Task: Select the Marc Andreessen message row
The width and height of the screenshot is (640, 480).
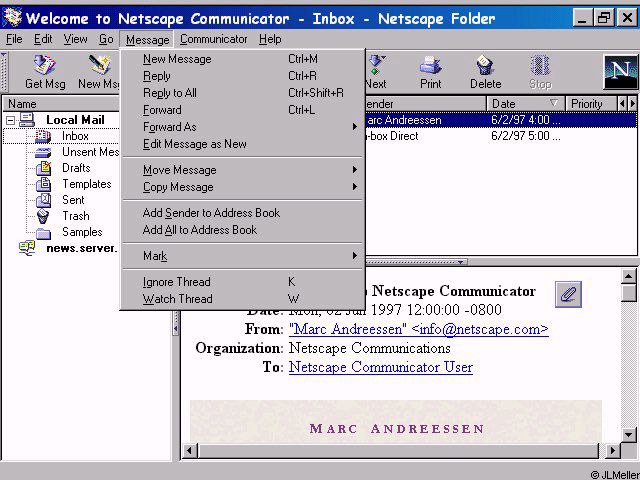Action: coord(501,120)
